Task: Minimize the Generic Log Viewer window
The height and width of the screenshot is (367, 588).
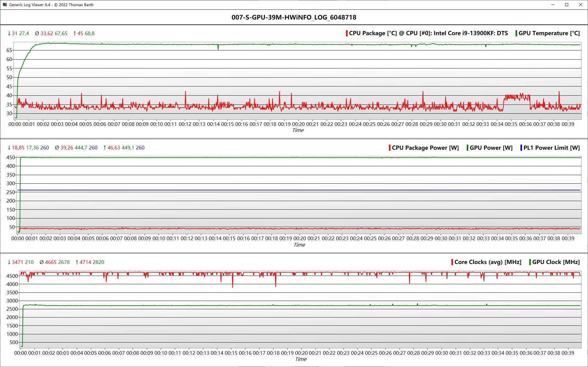Action: click(x=553, y=5)
